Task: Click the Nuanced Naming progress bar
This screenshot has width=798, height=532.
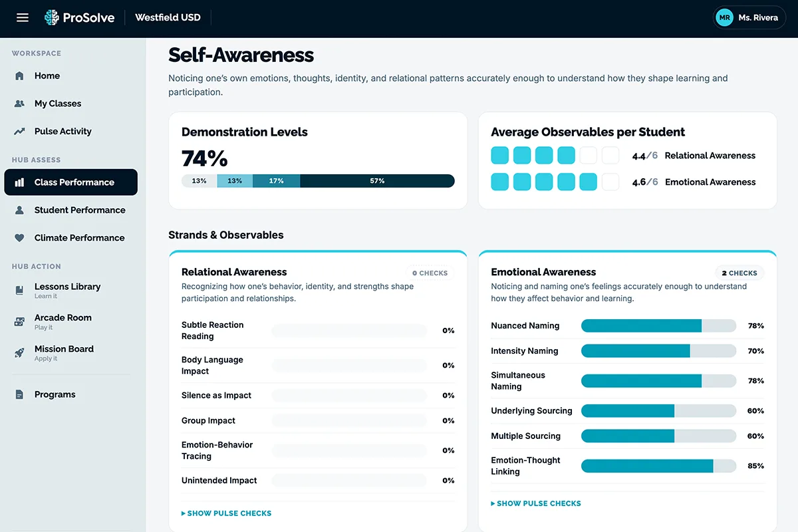Action: [x=658, y=326]
